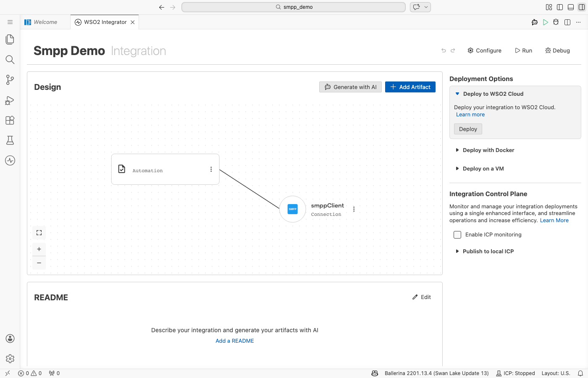Image resolution: width=588 pixels, height=378 pixels.
Task: Click Layout: U.S. status entry
Action: (x=556, y=373)
